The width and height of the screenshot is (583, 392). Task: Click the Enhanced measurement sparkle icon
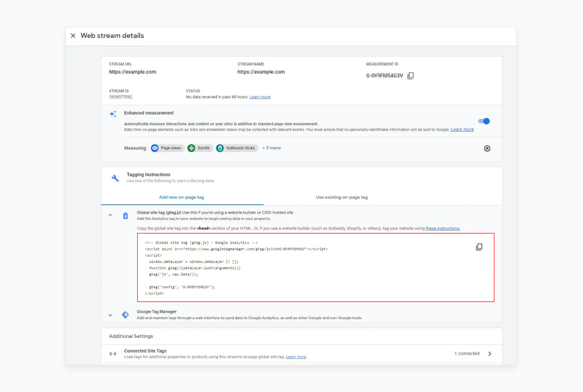pyautogui.click(x=113, y=114)
